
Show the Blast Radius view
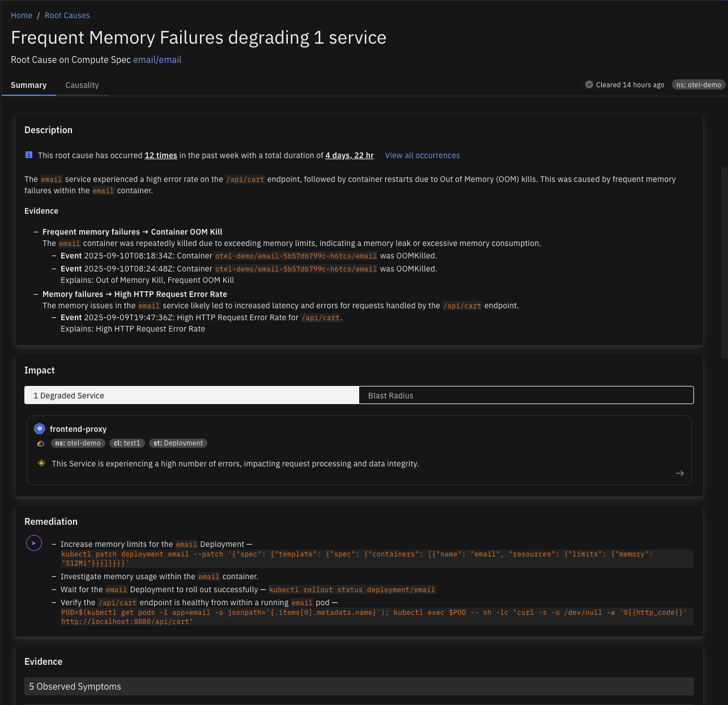click(x=526, y=396)
